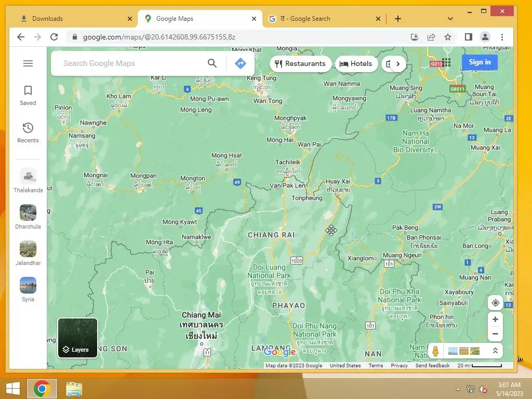Click the network icon in system tray
This screenshot has width=532, height=399.
pyautogui.click(x=471, y=389)
